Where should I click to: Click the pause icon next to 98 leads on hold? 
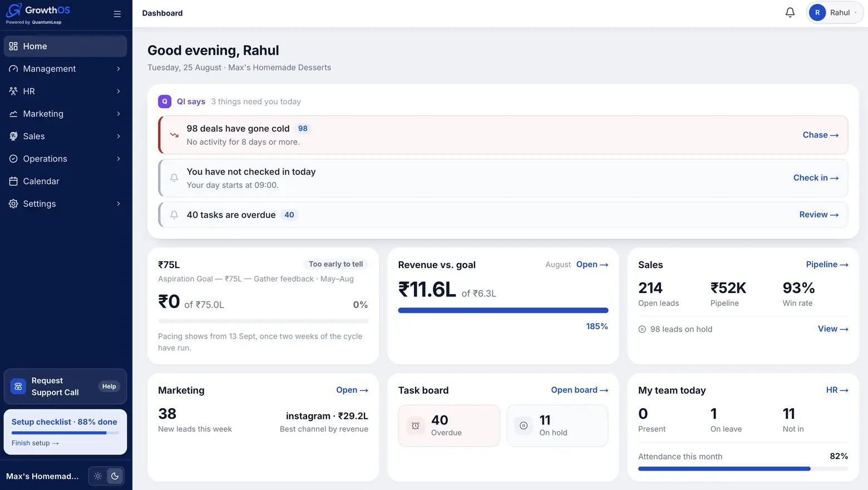tap(642, 329)
